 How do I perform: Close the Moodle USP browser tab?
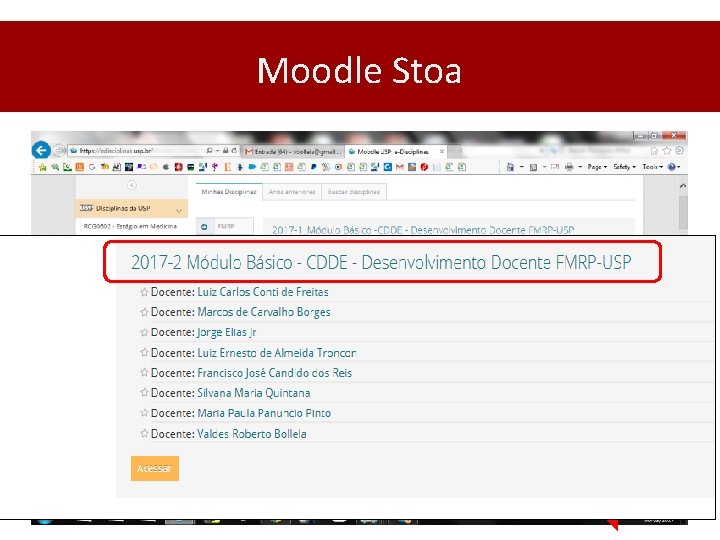pyautogui.click(x=442, y=151)
